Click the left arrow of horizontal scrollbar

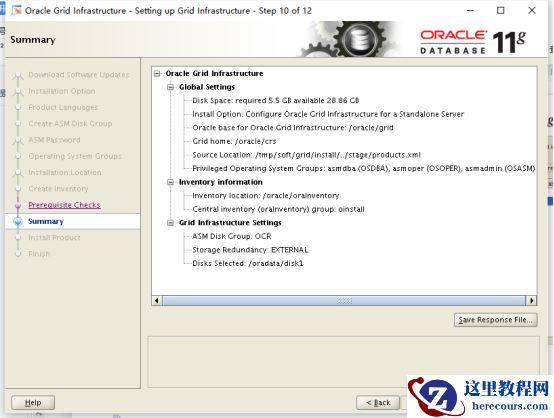(x=157, y=301)
